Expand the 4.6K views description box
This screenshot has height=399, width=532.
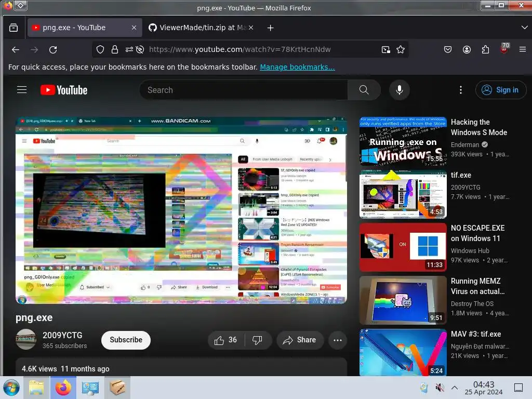(x=181, y=367)
